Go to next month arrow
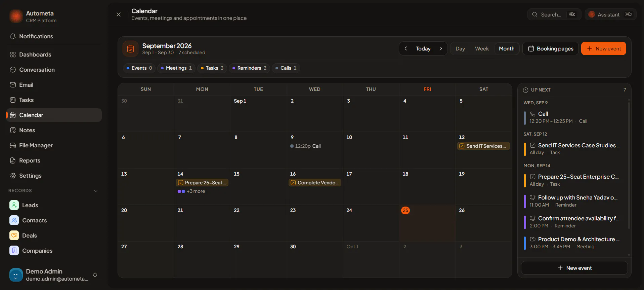The width and height of the screenshot is (644, 290). (441, 48)
